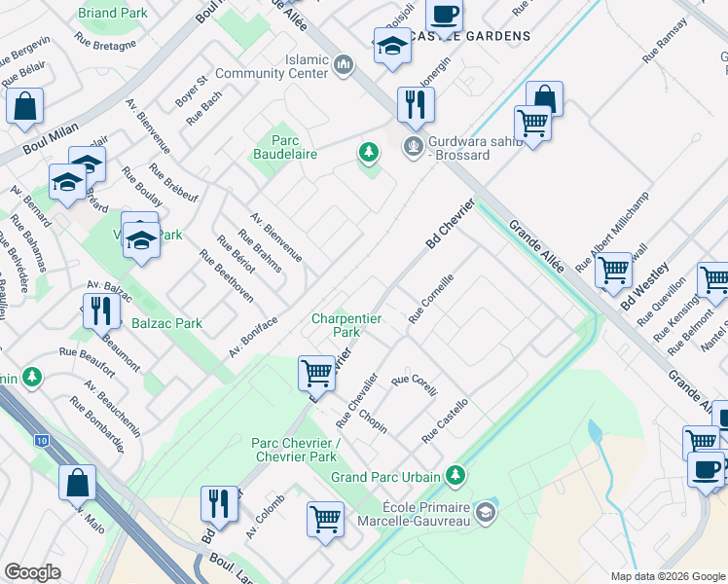
Task: Select the shopping bag marker near Rue Bélair
Action: point(25,107)
